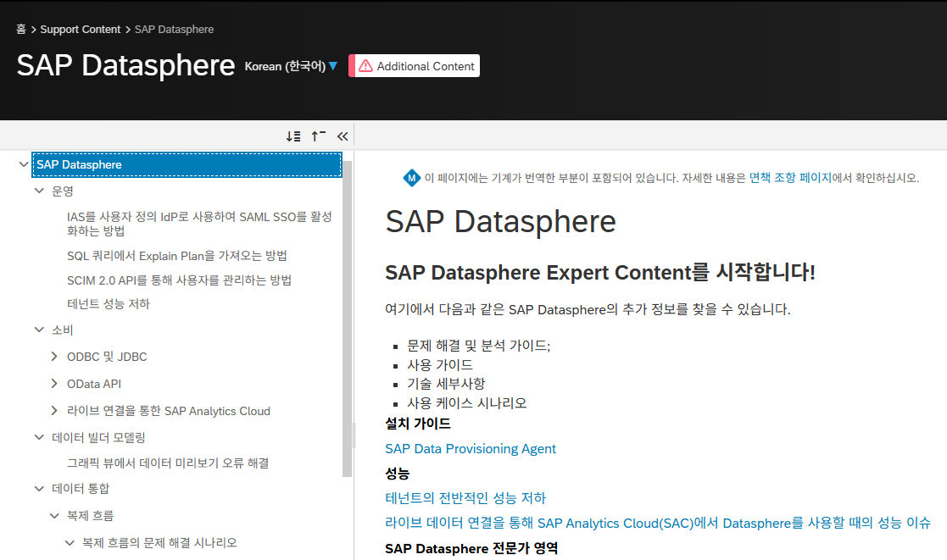Expand the OData API node
947x560 pixels.
coord(54,383)
